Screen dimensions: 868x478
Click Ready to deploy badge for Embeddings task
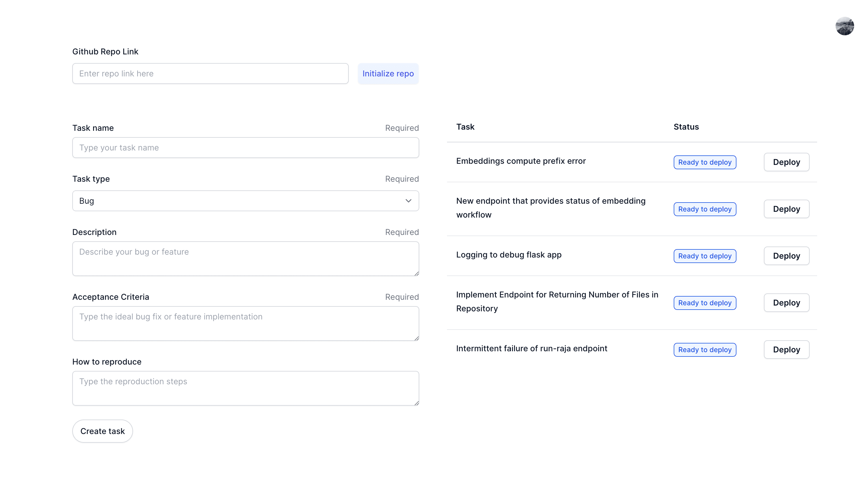coord(705,162)
